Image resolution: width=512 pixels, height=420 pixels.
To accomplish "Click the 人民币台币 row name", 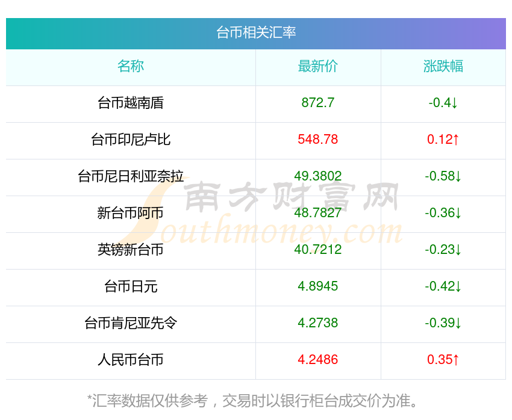I will pyautogui.click(x=131, y=360).
